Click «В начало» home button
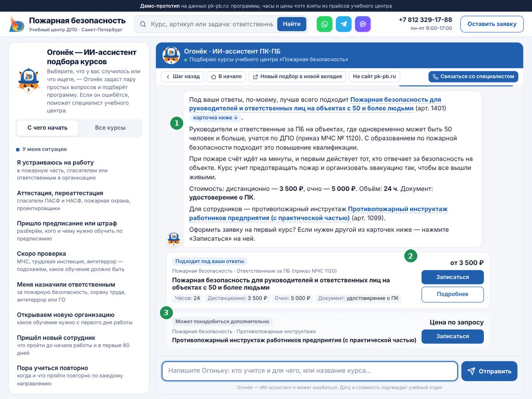The width and height of the screenshot is (532, 399). 226,76
